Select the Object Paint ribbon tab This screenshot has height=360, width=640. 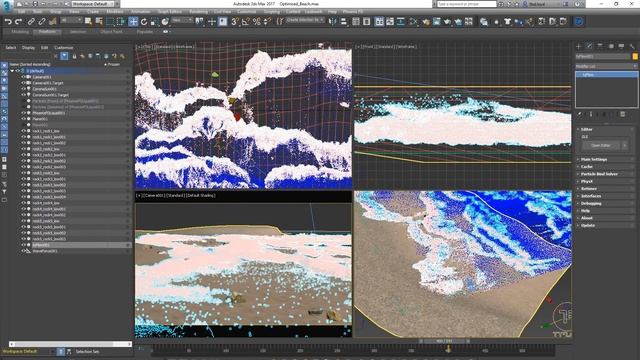point(111,32)
